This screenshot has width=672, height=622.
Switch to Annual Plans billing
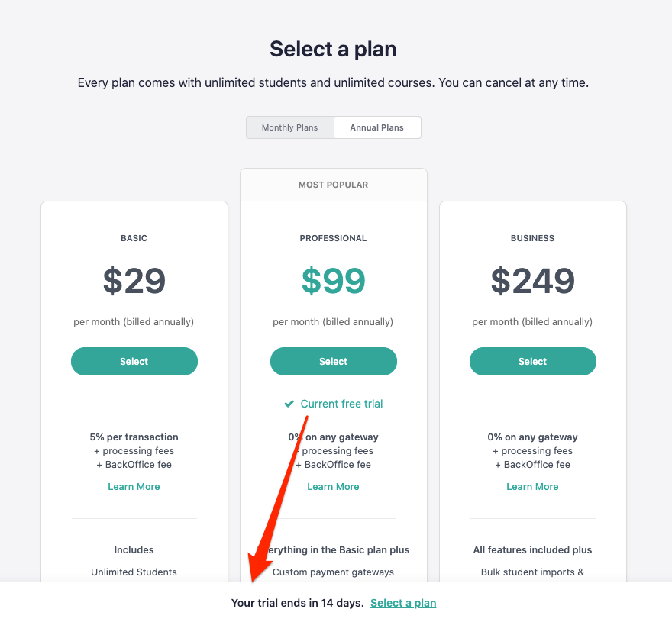(376, 127)
